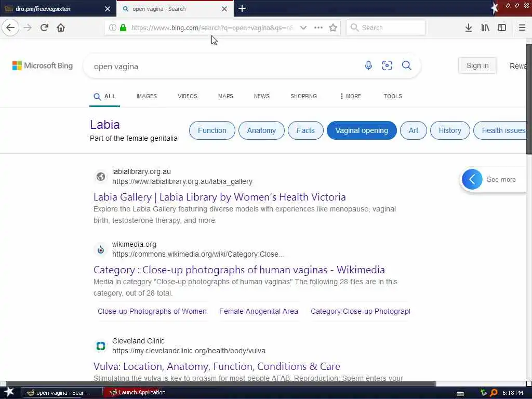Viewport: 532px width, 399px height.
Task: Open page actions three-dot menu
Action: point(318,28)
